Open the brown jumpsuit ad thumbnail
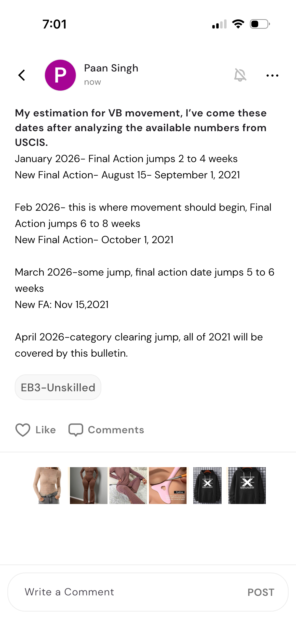Screen dimensions: 296x644 88,486
